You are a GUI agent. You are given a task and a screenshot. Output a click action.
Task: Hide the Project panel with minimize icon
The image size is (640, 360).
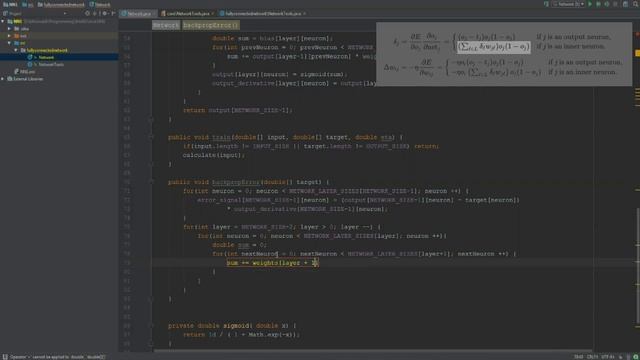pyautogui.click(x=113, y=13)
